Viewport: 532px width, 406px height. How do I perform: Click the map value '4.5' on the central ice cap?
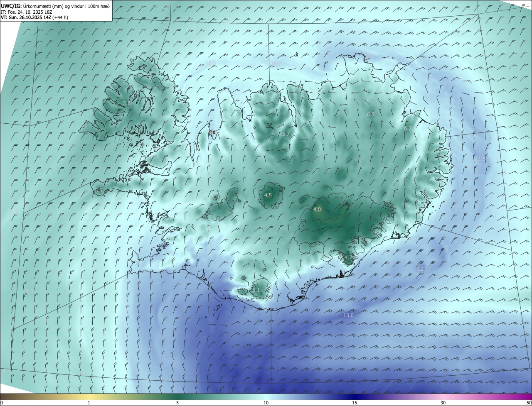coord(268,195)
